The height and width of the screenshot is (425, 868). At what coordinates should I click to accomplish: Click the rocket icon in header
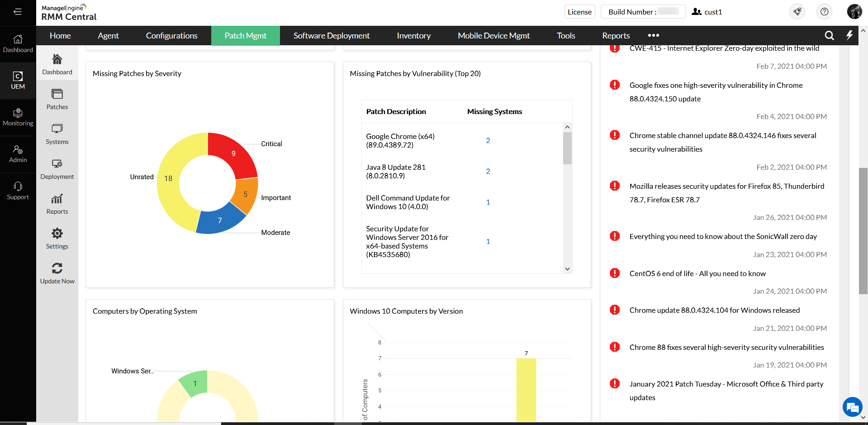[797, 12]
